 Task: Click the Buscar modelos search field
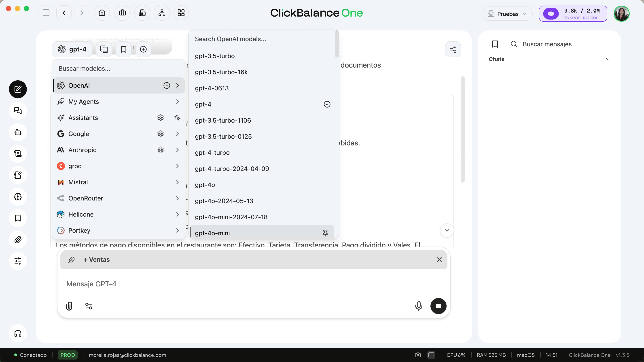pyautogui.click(x=119, y=68)
